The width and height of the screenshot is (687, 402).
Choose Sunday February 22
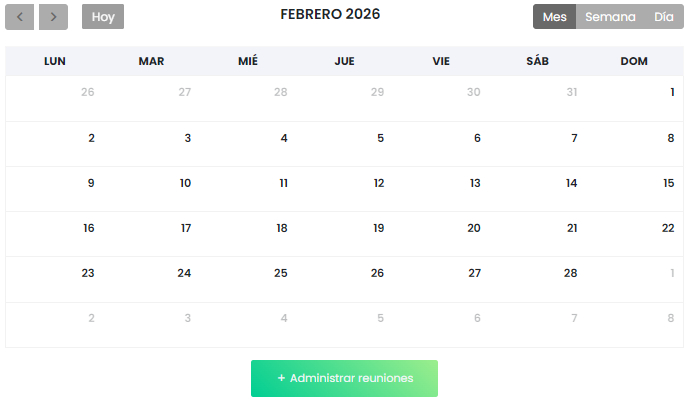668,228
